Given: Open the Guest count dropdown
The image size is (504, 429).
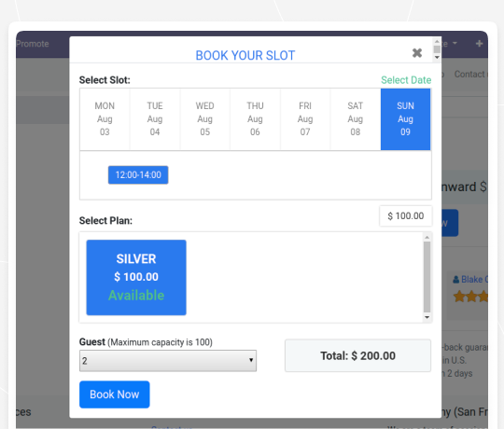Looking at the screenshot, I should tap(168, 361).
